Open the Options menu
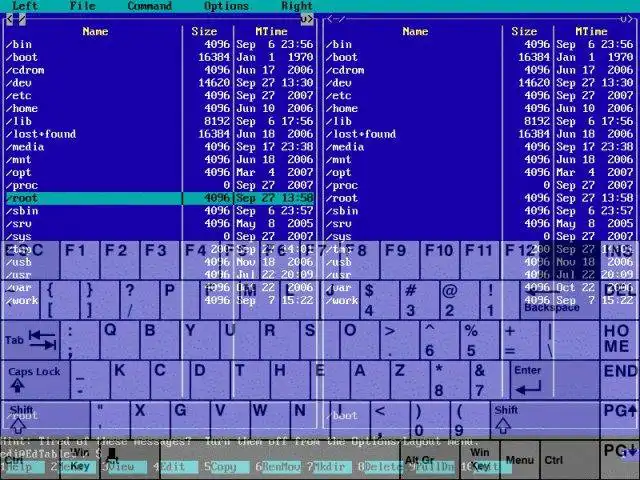The height and width of the screenshot is (480, 640). pyautogui.click(x=226, y=6)
